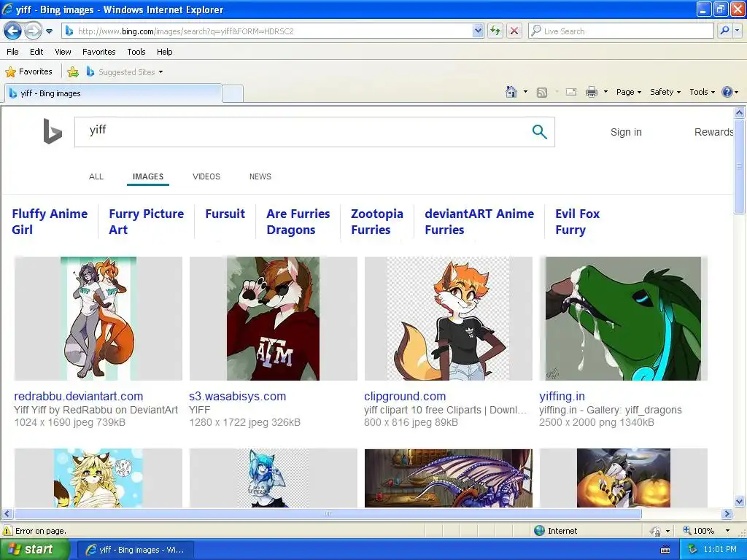747x560 pixels.
Task: Open the 'Fursuit' related search
Action: (225, 214)
